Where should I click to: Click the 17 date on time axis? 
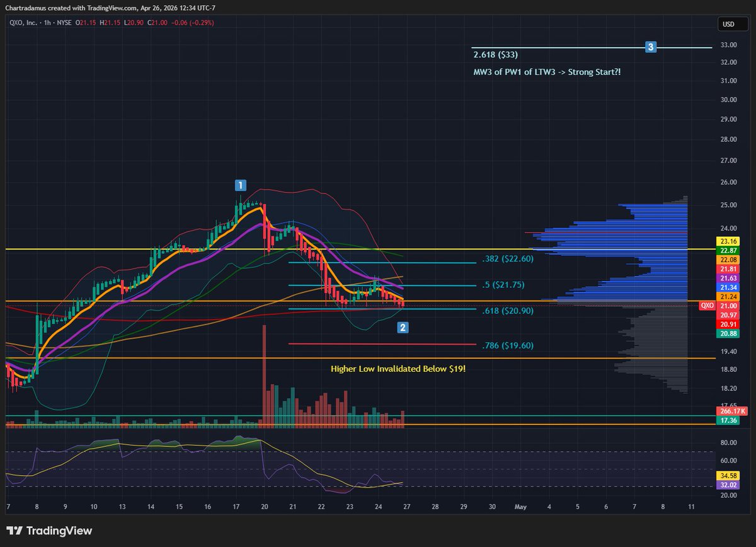[236, 506]
